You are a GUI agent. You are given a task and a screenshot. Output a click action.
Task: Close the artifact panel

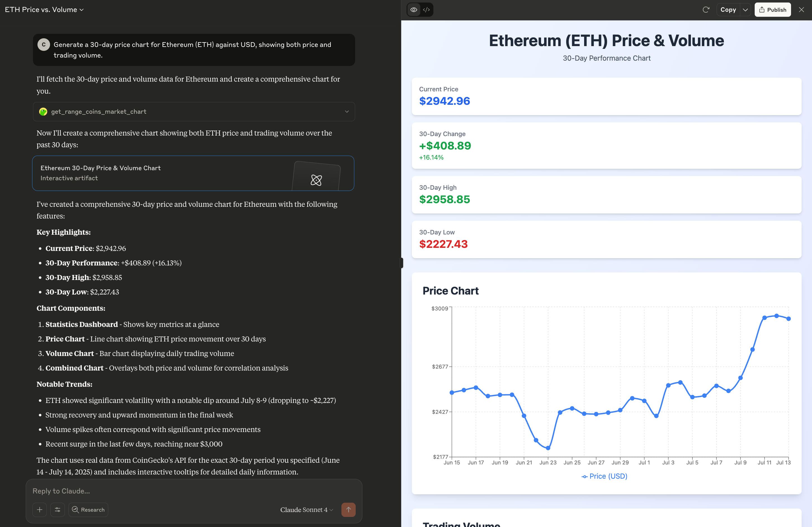[x=801, y=10]
